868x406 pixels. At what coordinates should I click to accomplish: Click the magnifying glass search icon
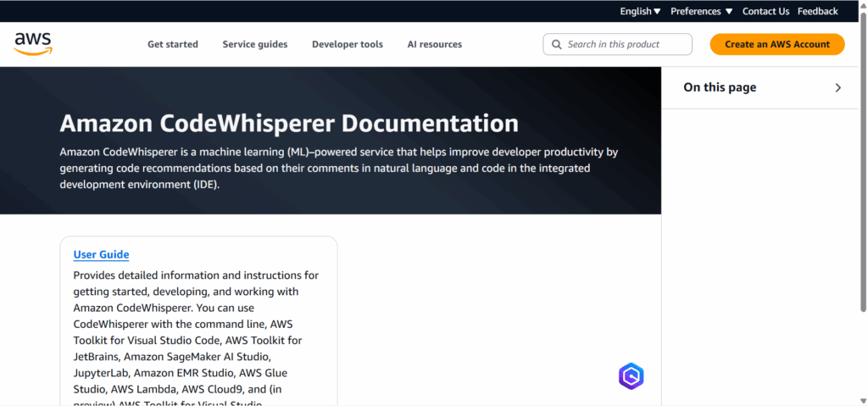coord(557,44)
